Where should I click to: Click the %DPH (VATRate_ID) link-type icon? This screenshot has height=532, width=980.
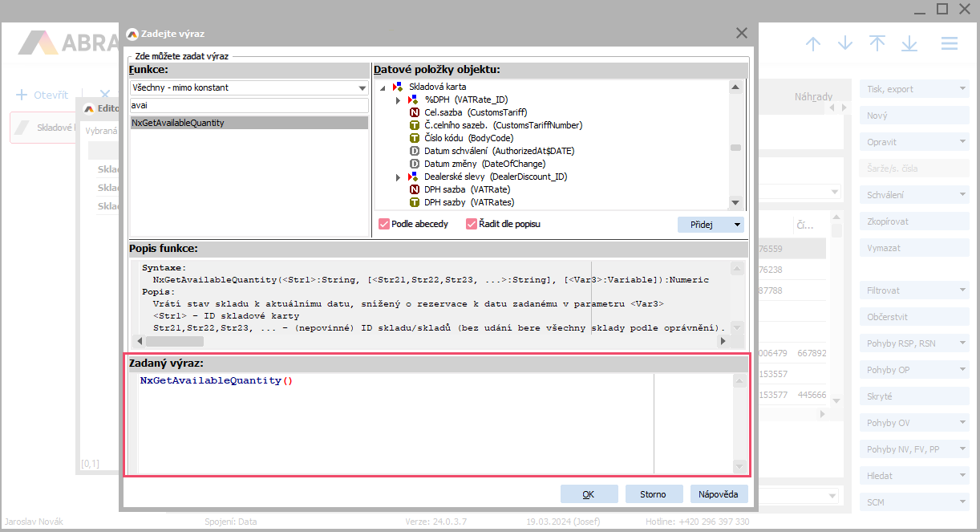(x=414, y=99)
